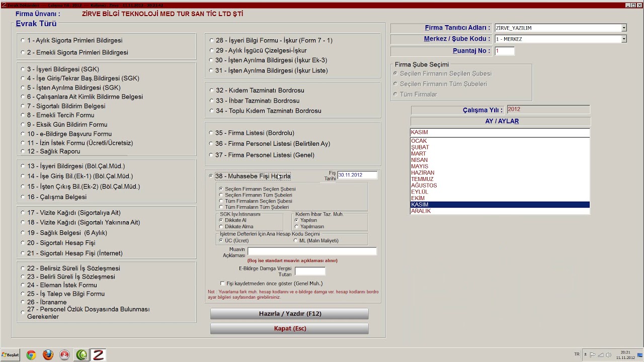Click the green circular taskbar icon
Viewport: 644px width, 362px height.
pos(82,355)
